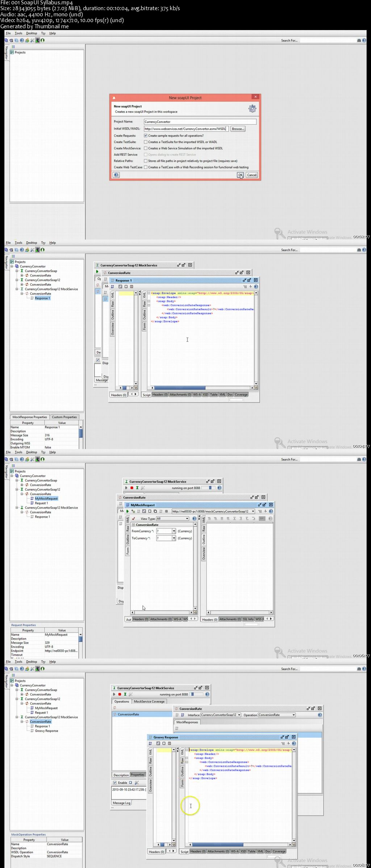Viewport: 371px width, 868px height.
Task: Open XSD tab in Response 1 window
Action: (205, 395)
